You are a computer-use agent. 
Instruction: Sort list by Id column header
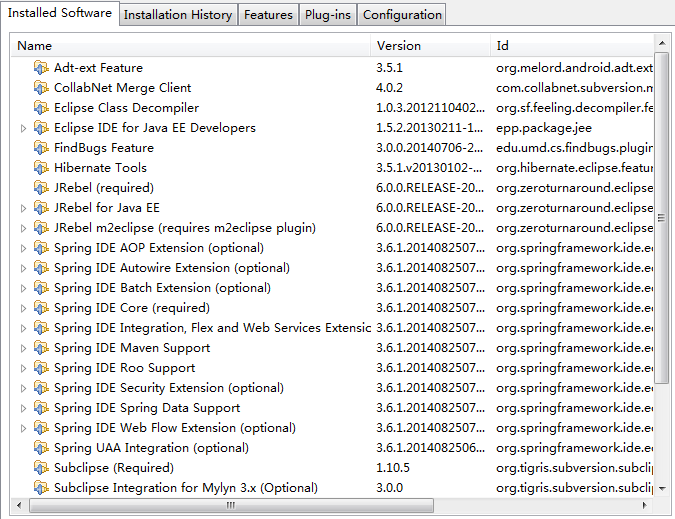point(572,46)
